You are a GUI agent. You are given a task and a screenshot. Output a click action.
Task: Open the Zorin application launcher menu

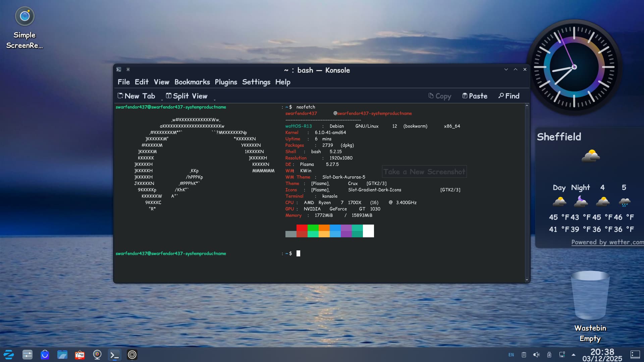[9, 355]
